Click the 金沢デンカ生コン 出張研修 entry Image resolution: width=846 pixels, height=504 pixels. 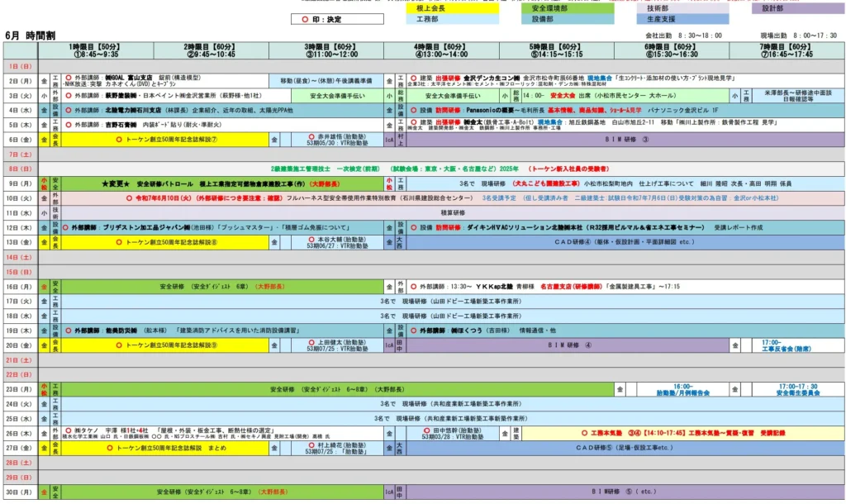[x=625, y=81]
